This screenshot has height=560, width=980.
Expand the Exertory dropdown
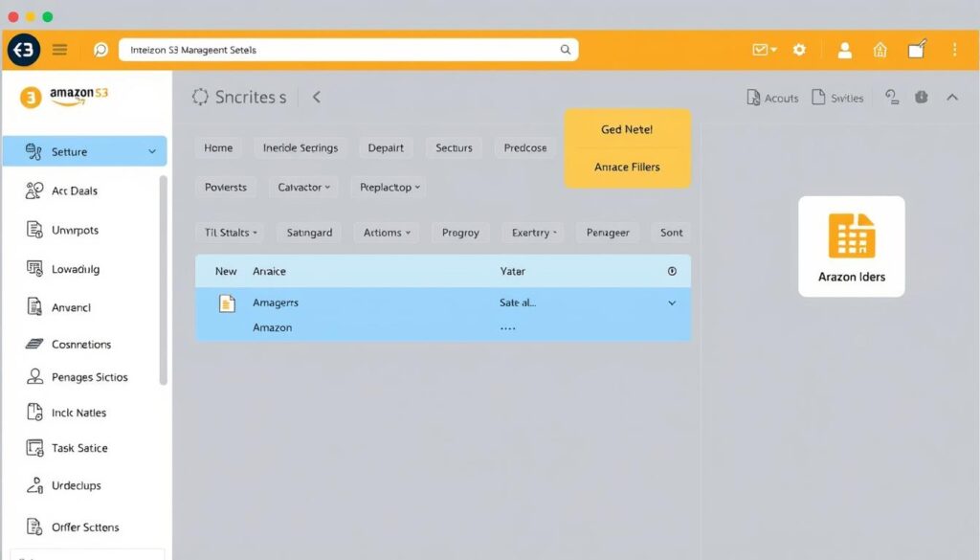[x=533, y=232]
